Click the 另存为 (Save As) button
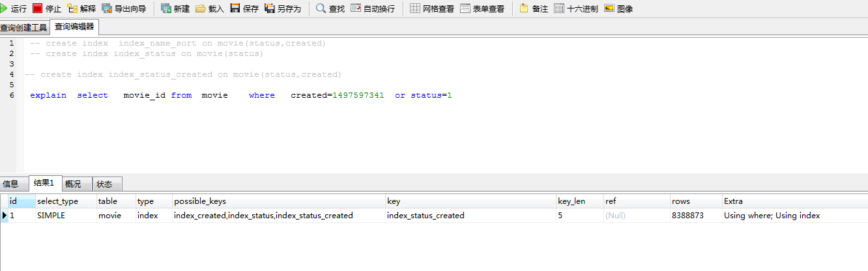Screen dimensions: 868x271 click(283, 8)
